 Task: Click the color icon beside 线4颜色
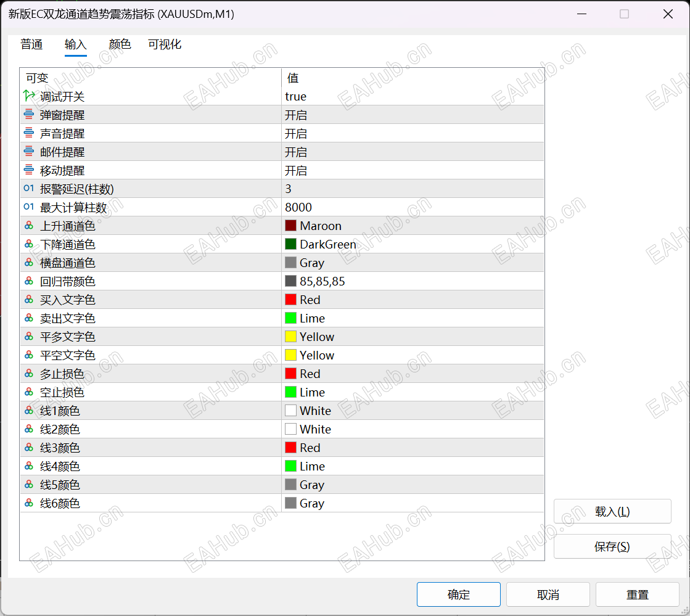[x=28, y=466]
